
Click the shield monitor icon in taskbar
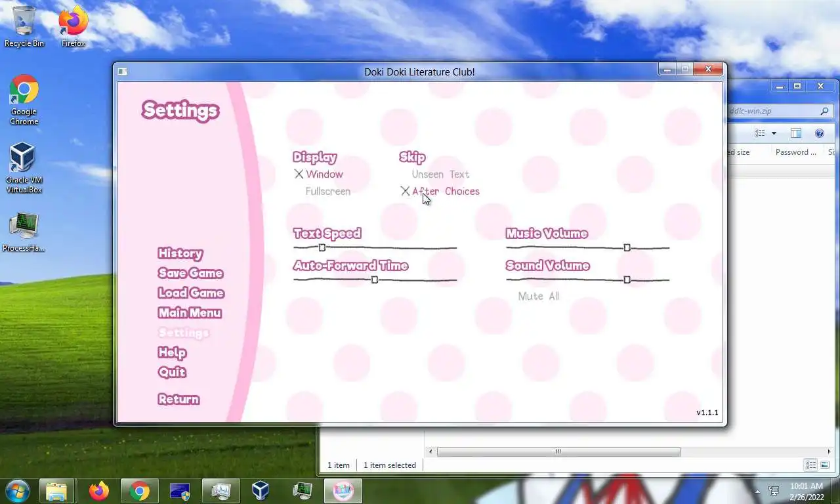(179, 491)
